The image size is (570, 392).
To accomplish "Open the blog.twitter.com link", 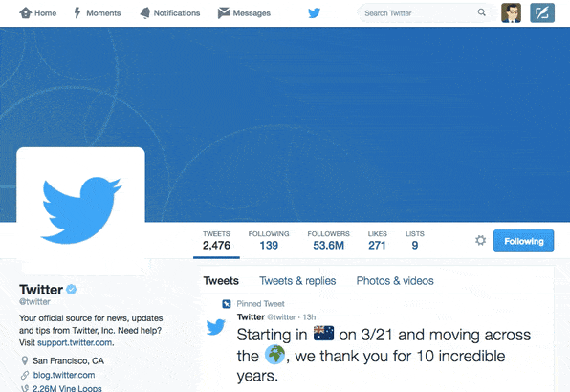I will (64, 375).
